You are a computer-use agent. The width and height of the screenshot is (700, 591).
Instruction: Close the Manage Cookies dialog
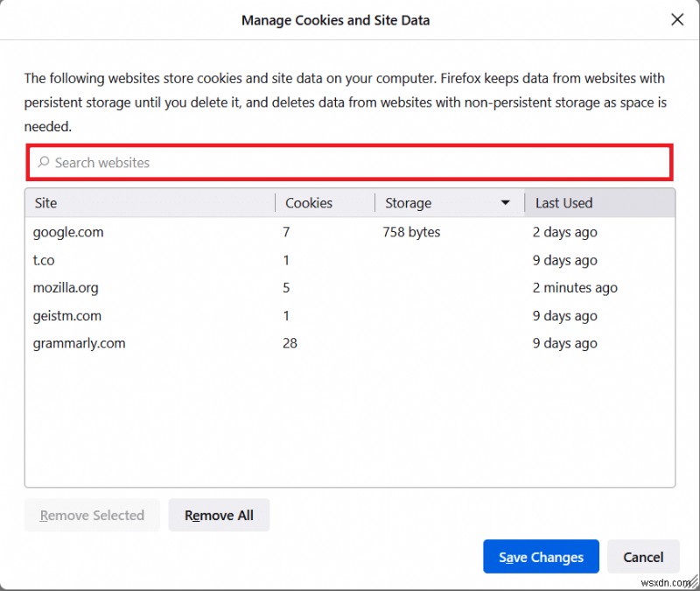pos(677,19)
